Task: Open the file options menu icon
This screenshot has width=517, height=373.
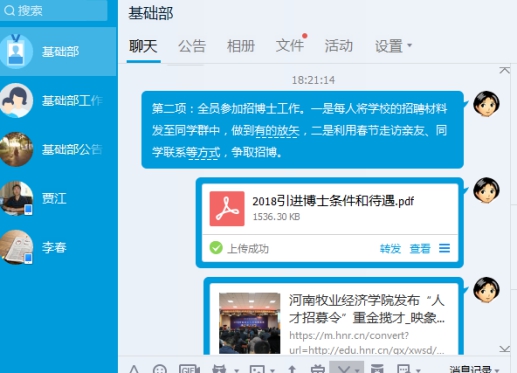Action: [x=444, y=248]
